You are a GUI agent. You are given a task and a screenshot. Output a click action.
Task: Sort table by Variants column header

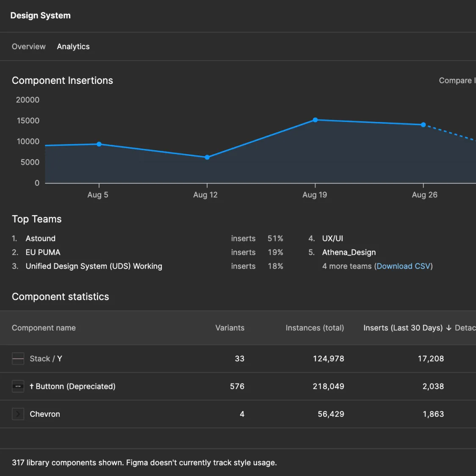tap(230, 328)
